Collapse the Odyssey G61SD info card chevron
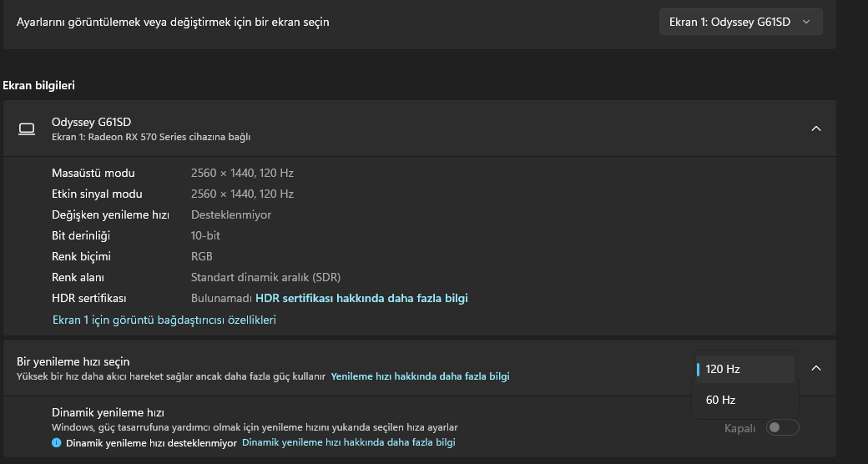The width and height of the screenshot is (868, 464). tap(816, 129)
